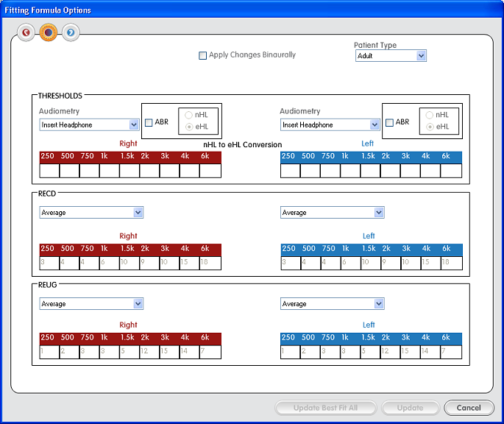Click right RECD 250 field showing 3

tap(49, 263)
